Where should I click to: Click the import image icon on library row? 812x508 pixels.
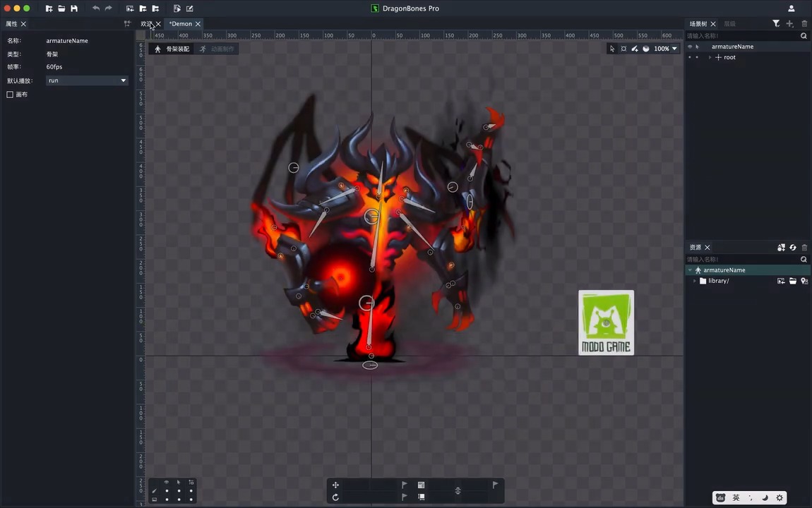click(x=781, y=281)
